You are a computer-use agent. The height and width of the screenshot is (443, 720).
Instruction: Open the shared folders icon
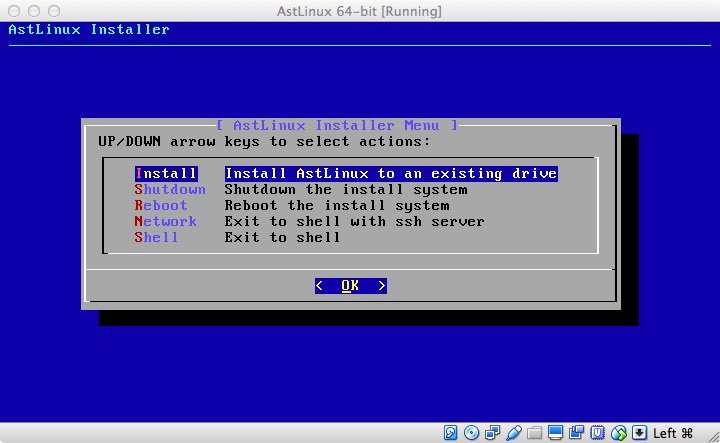pos(534,432)
